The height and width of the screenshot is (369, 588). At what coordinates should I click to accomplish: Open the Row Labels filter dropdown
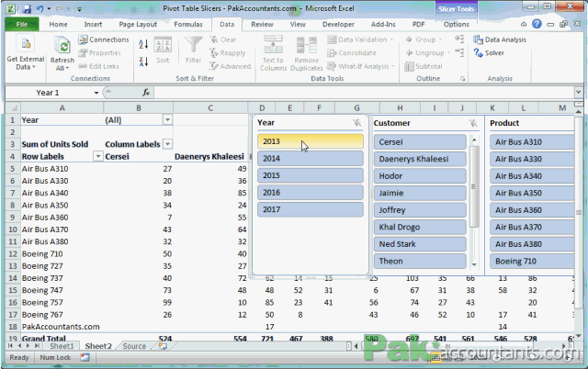[x=98, y=156]
